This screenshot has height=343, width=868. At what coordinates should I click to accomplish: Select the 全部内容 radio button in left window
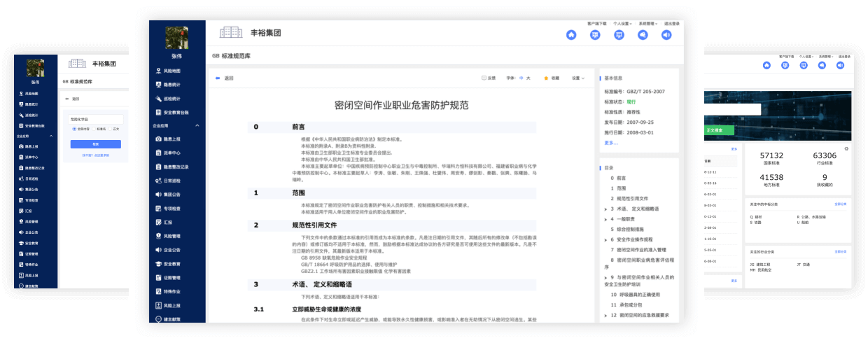point(74,129)
